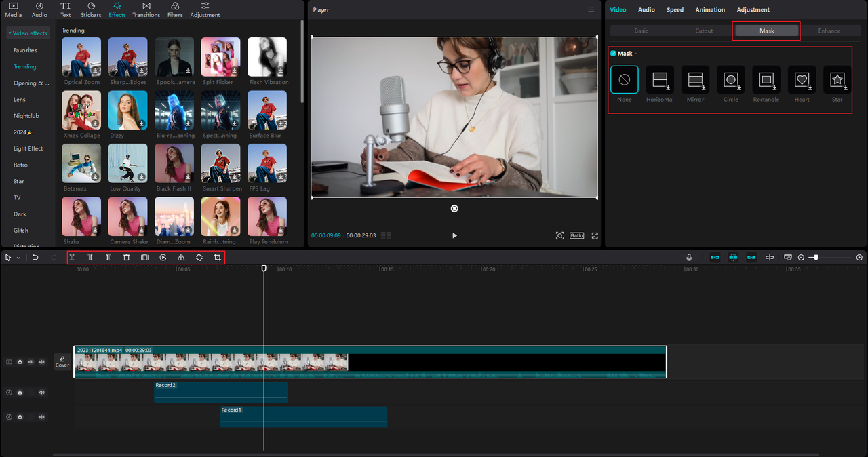
Task: Open the Cover editor for the video track
Action: tap(62, 362)
